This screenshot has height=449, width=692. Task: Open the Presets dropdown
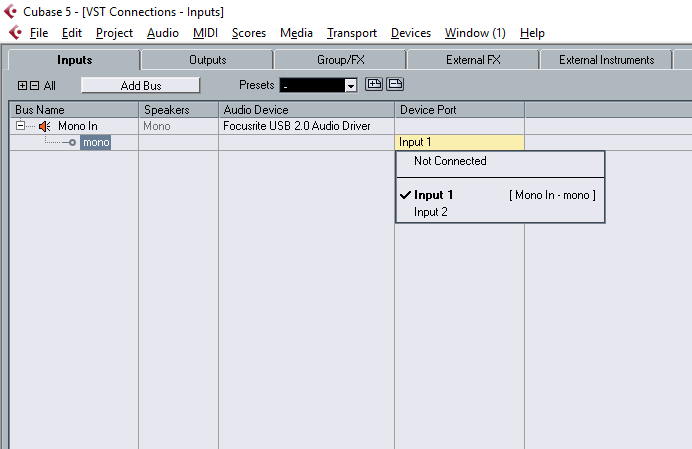(350, 86)
